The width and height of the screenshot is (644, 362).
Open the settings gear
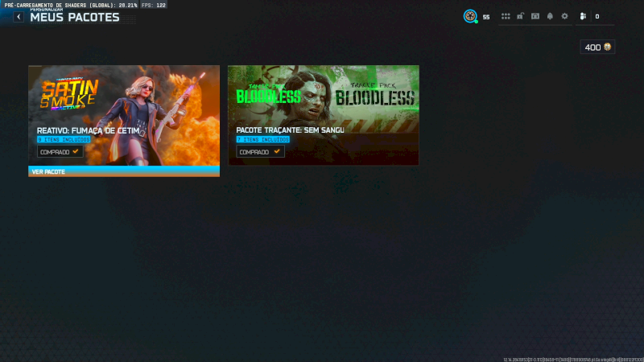(x=565, y=16)
